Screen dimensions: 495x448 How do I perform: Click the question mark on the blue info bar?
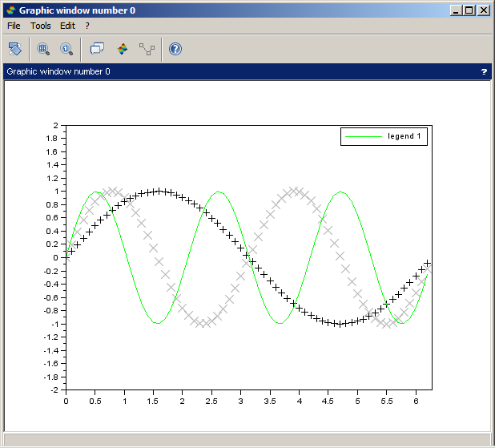click(x=484, y=71)
